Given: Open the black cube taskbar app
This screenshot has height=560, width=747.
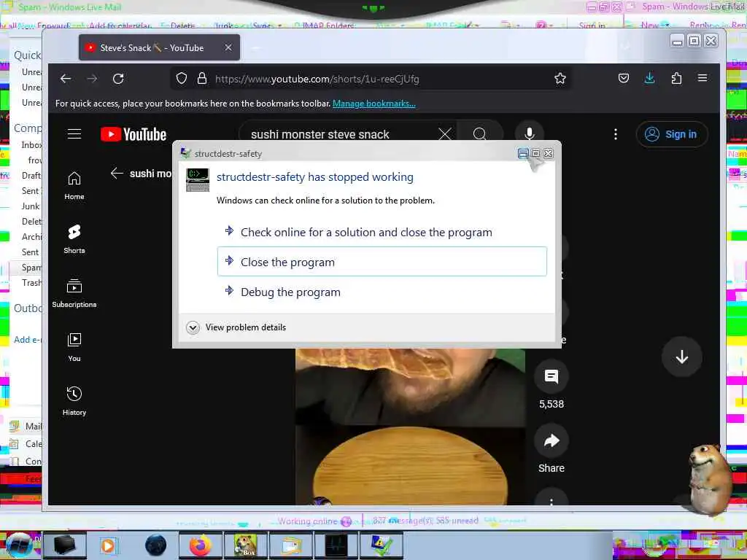Looking at the screenshot, I should point(64,545).
